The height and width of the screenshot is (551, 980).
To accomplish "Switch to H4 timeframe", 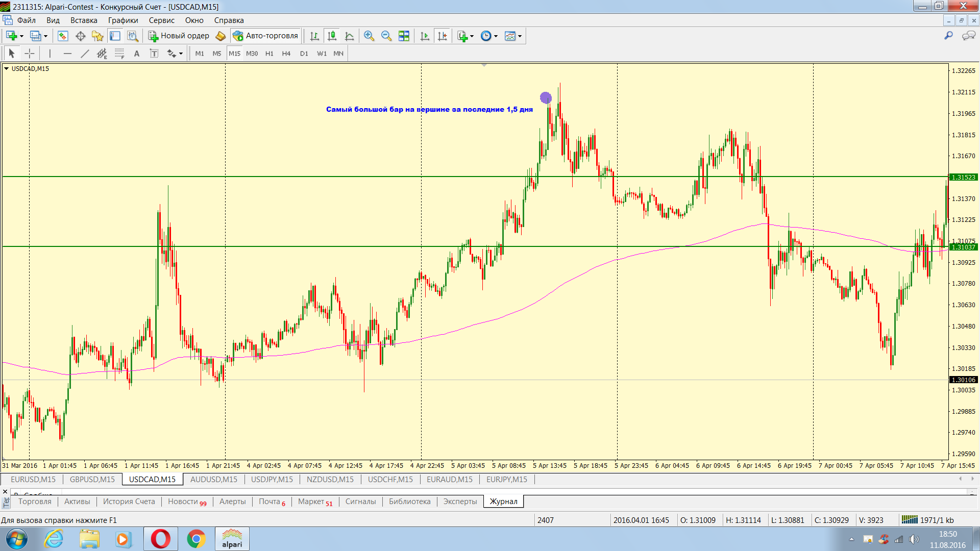I will pos(286,54).
